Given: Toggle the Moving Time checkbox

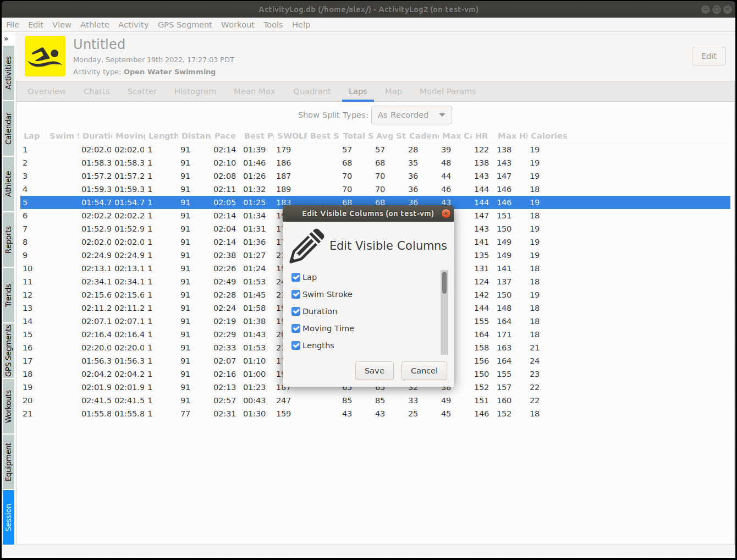Looking at the screenshot, I should coord(296,328).
